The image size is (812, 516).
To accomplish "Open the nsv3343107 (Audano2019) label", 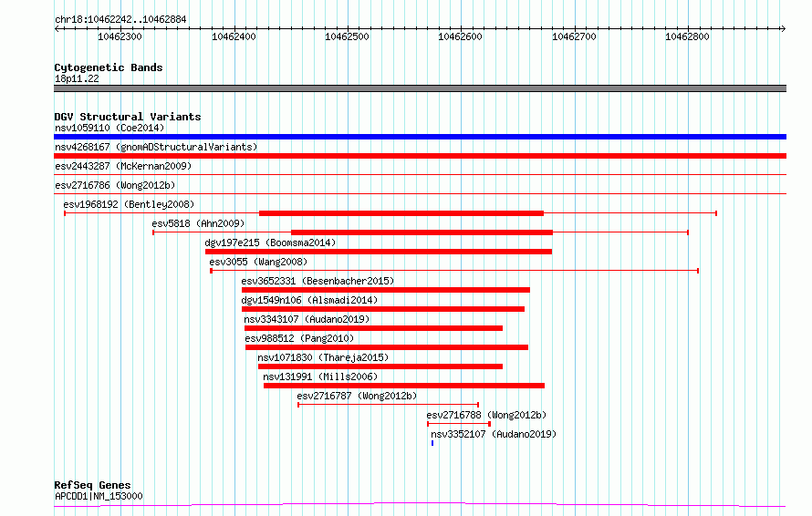I will [x=307, y=319].
